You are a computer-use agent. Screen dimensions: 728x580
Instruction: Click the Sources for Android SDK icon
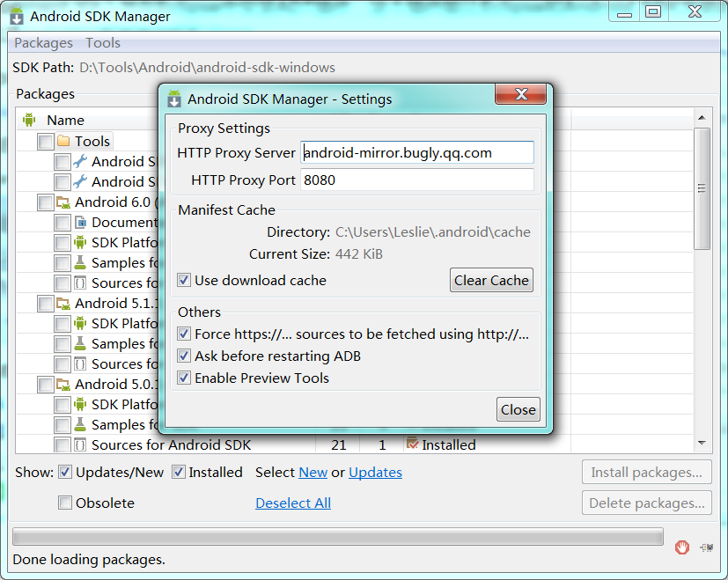pos(80,444)
